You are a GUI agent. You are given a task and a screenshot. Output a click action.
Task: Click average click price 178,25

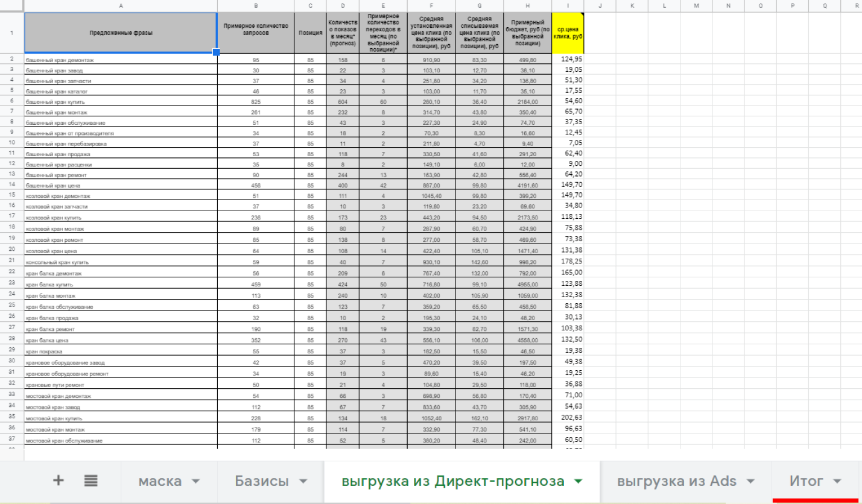[568, 262]
